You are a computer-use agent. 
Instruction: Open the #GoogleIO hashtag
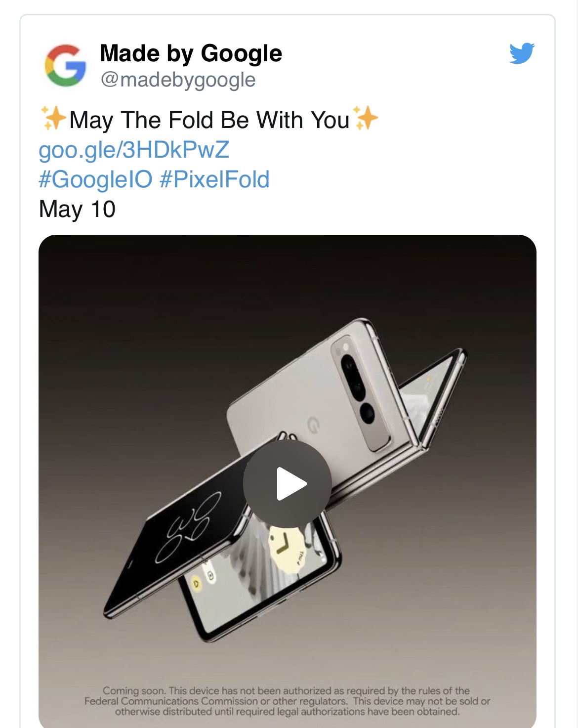(95, 179)
